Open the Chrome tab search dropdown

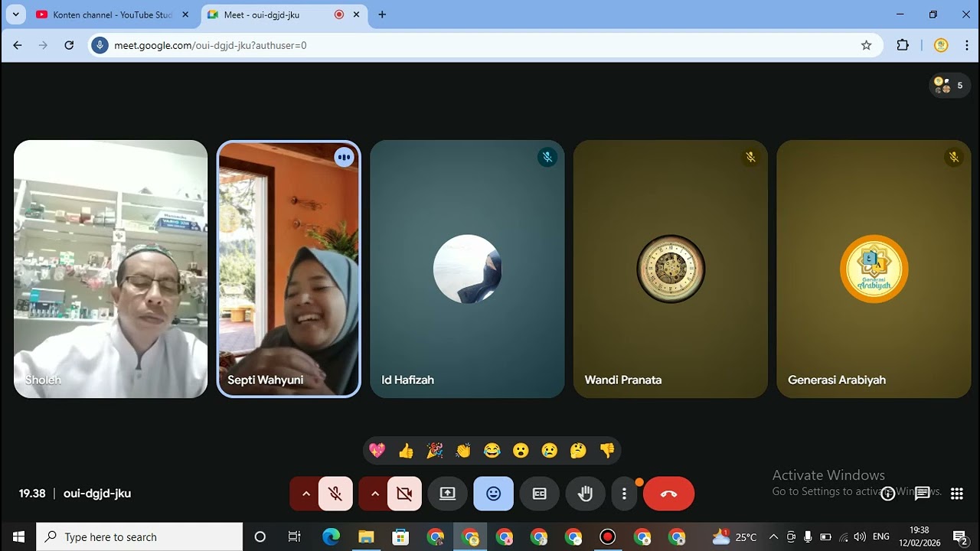point(15,15)
